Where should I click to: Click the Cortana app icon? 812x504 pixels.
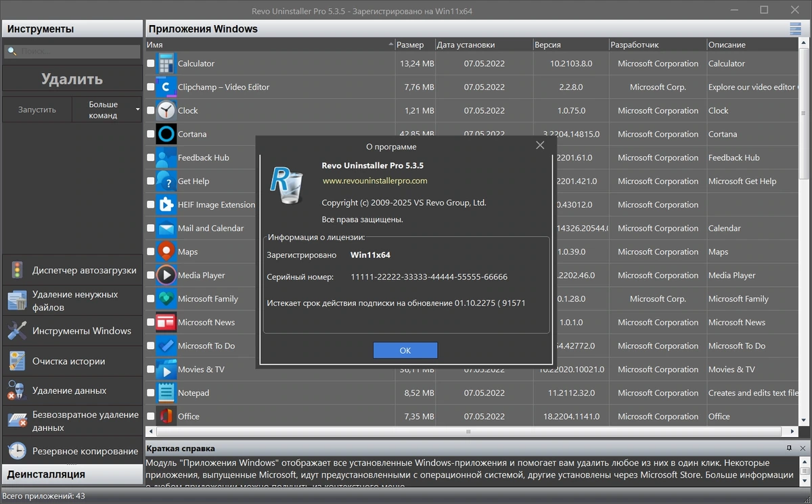point(166,134)
